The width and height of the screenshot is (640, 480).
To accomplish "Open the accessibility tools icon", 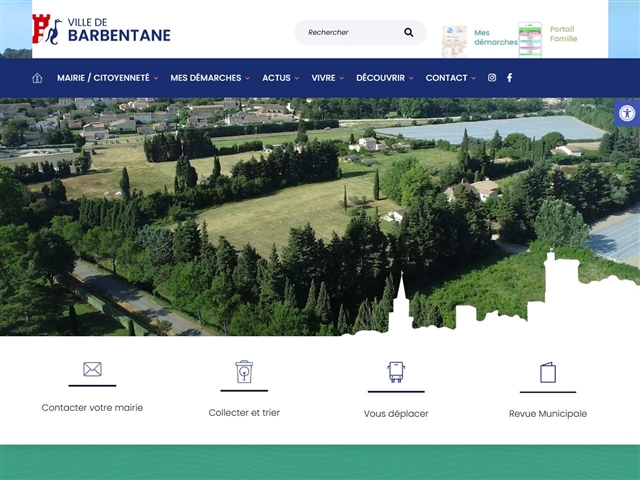I will (x=626, y=113).
